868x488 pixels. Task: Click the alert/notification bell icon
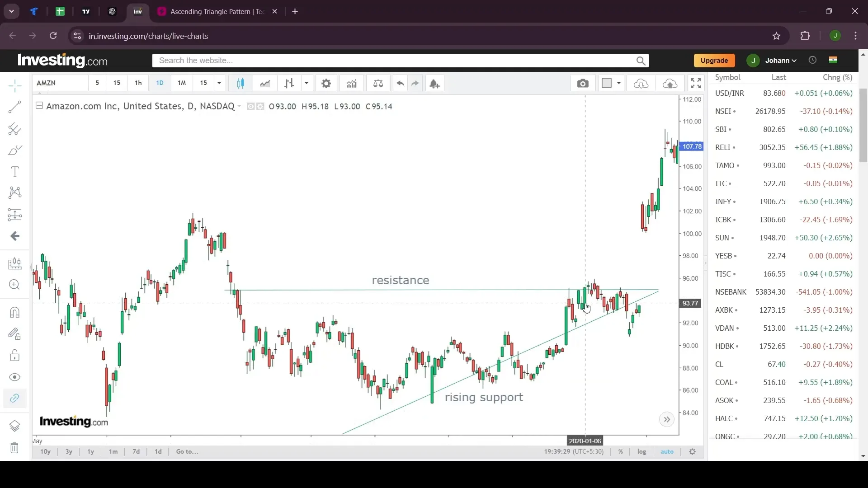(x=434, y=83)
